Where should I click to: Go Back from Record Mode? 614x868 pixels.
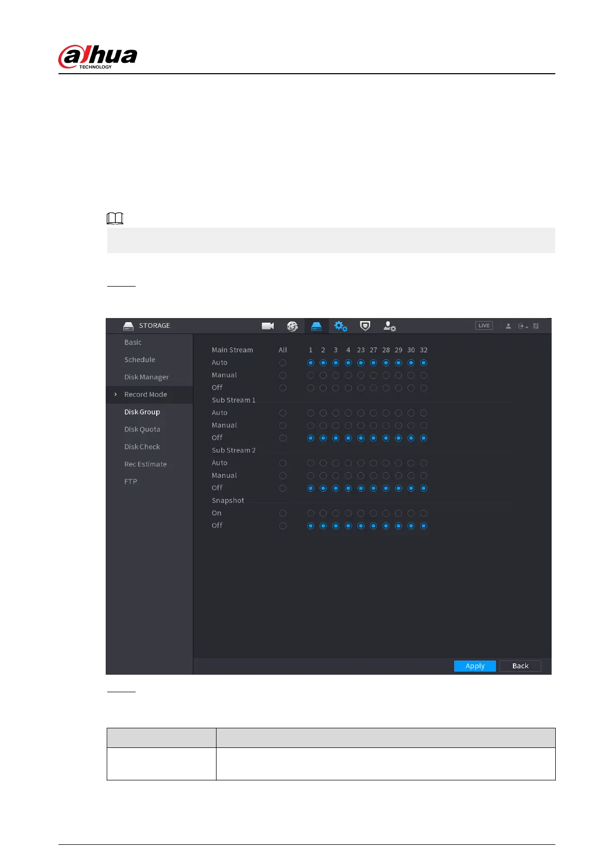[520, 666]
